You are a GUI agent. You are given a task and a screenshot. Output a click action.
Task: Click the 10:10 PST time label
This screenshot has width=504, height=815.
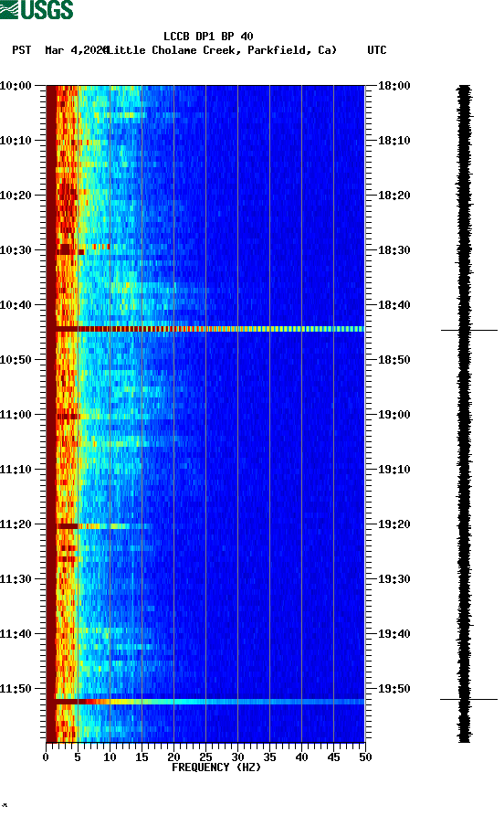(x=16, y=141)
